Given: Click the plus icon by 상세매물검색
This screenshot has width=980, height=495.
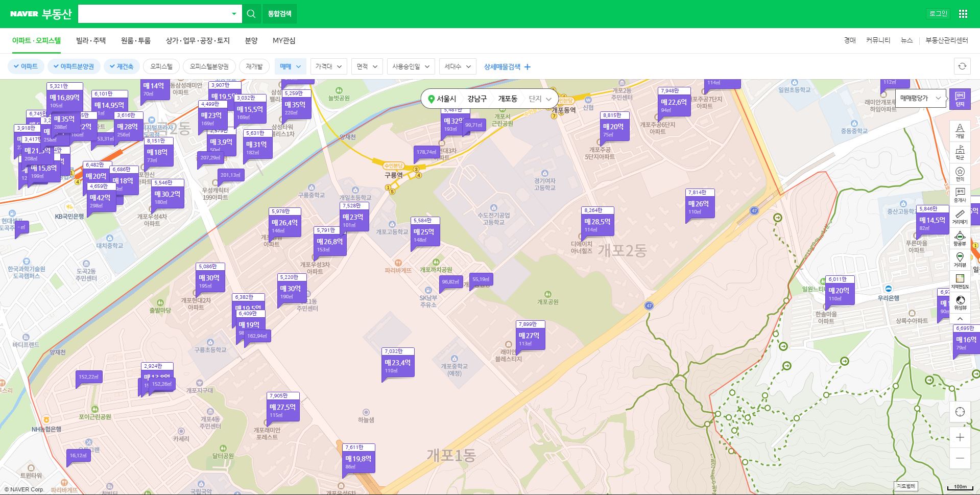Looking at the screenshot, I should click(528, 67).
